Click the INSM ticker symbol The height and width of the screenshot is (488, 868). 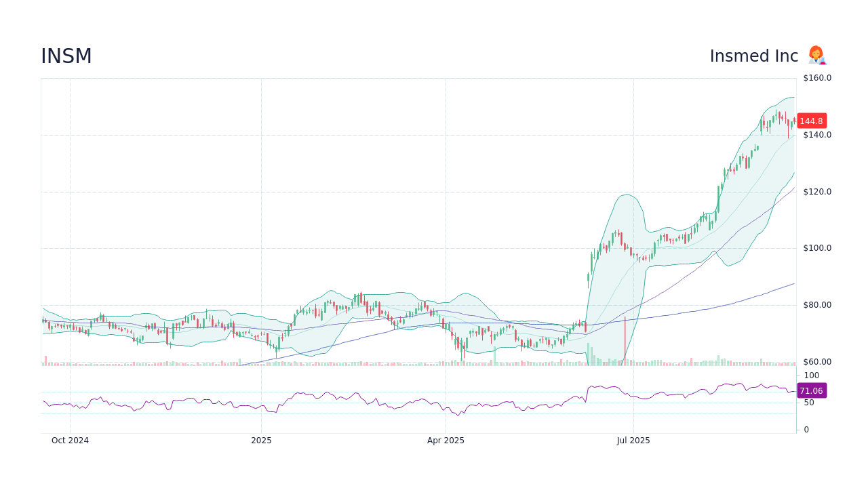pos(66,56)
